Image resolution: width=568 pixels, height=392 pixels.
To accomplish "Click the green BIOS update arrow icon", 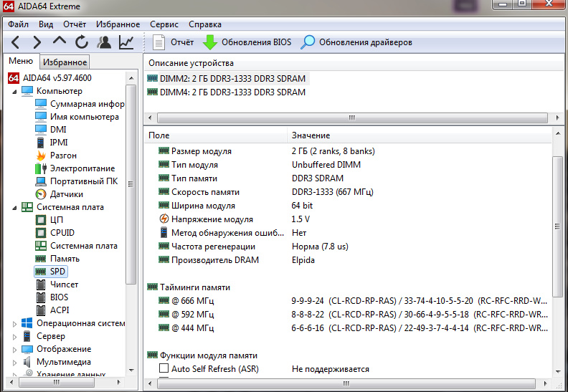I will click(209, 42).
